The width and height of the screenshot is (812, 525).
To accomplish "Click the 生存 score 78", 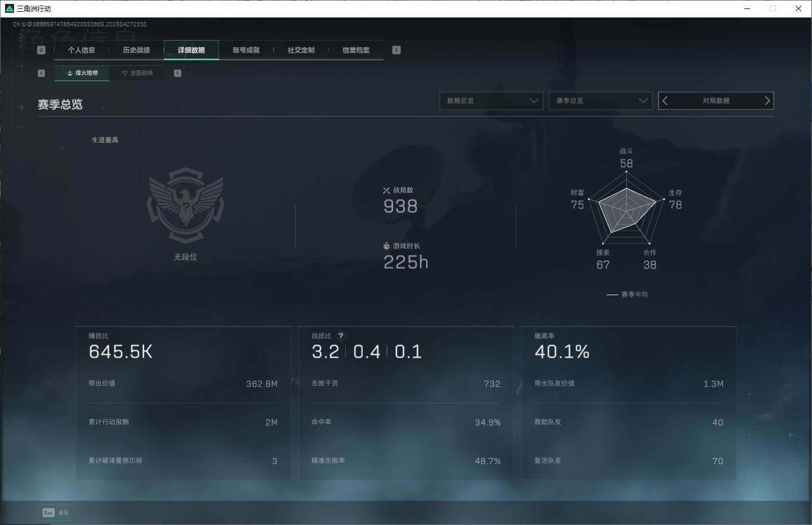I will [675, 205].
